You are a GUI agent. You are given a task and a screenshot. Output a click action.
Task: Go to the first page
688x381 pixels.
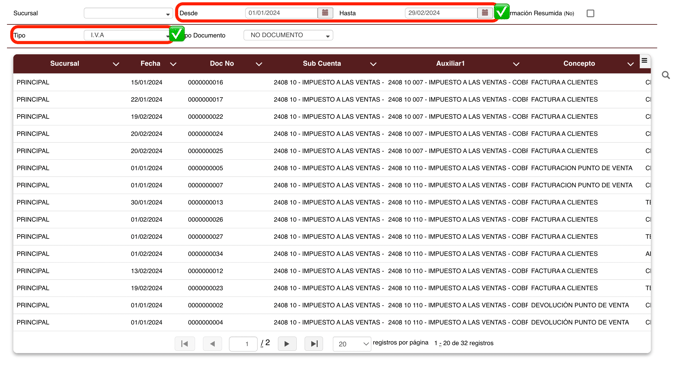click(x=184, y=344)
